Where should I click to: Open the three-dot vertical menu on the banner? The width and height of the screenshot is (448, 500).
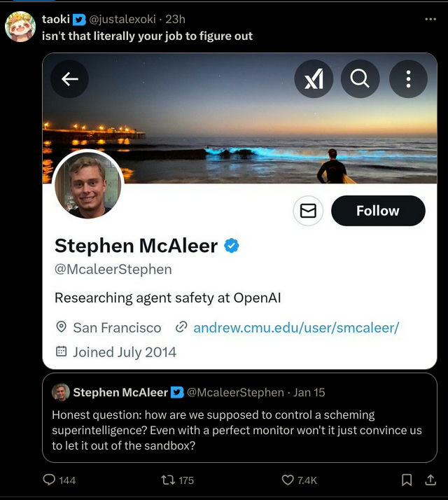pos(408,78)
